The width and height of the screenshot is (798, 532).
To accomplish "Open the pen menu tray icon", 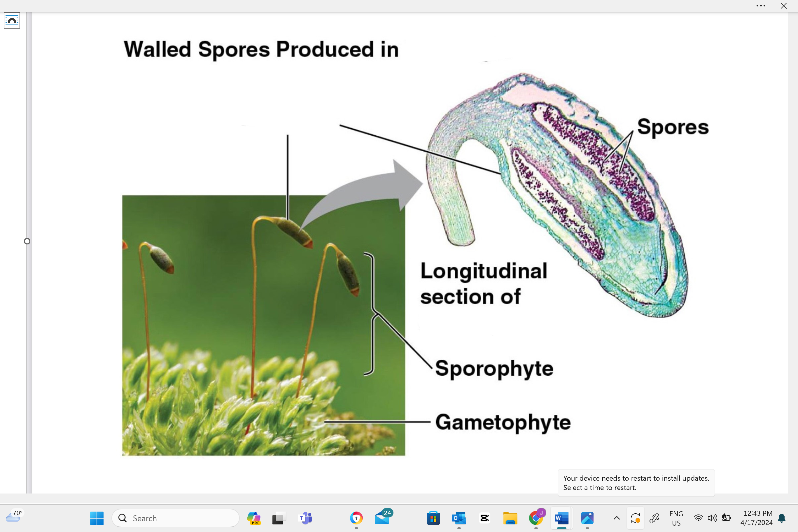I will [654, 518].
